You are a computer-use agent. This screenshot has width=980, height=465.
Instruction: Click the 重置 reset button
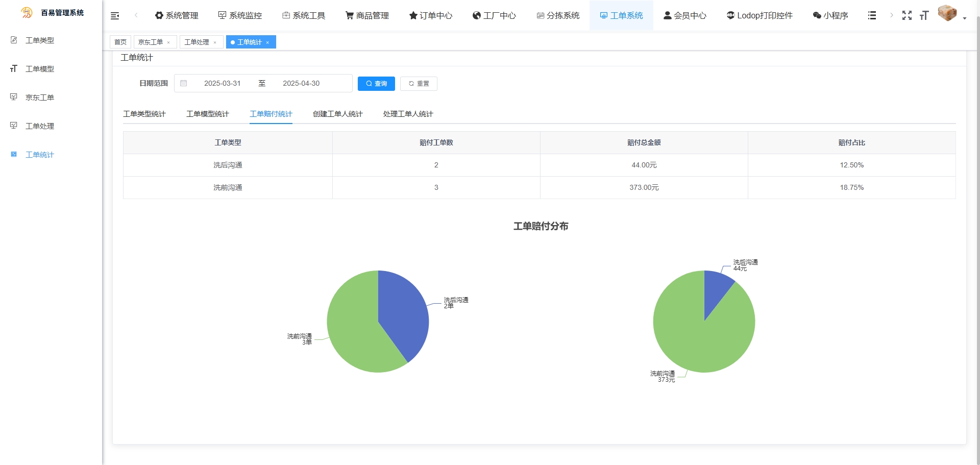419,83
